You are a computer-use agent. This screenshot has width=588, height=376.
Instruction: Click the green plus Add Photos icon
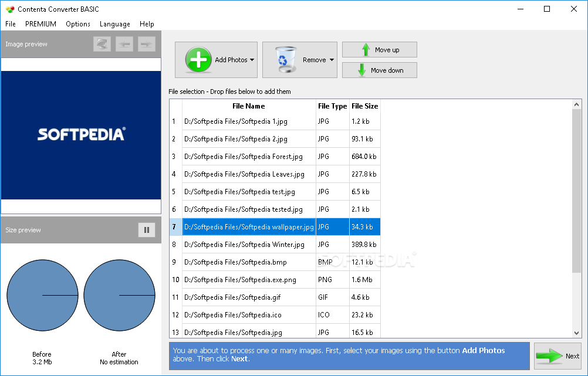(198, 60)
